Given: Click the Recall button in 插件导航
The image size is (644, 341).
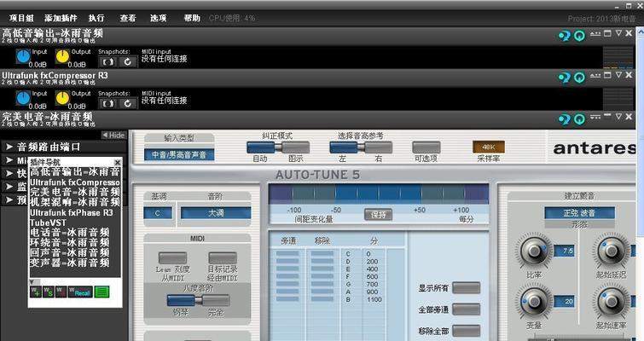Looking at the screenshot, I should coord(80,292).
